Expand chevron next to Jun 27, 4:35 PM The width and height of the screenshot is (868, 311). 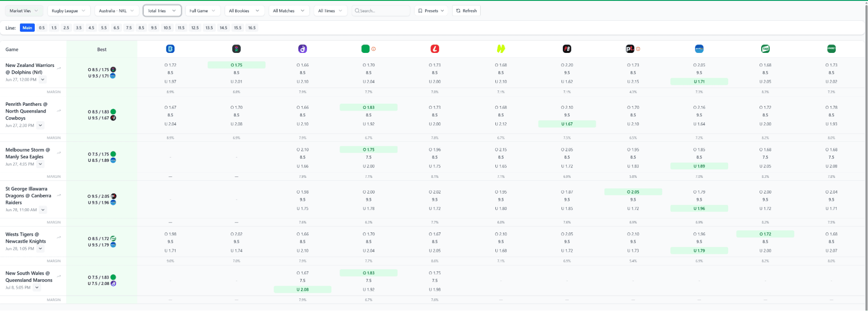click(40, 164)
